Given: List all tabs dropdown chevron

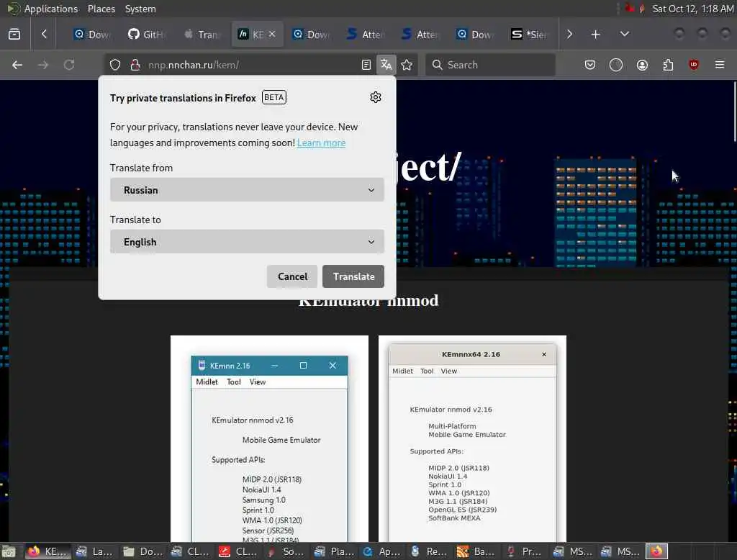Looking at the screenshot, I should point(625,35).
